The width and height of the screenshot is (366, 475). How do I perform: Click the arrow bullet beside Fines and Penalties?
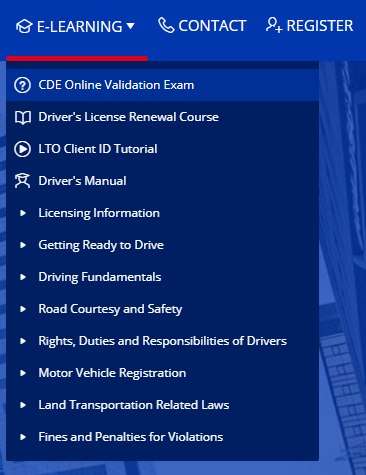coord(23,437)
